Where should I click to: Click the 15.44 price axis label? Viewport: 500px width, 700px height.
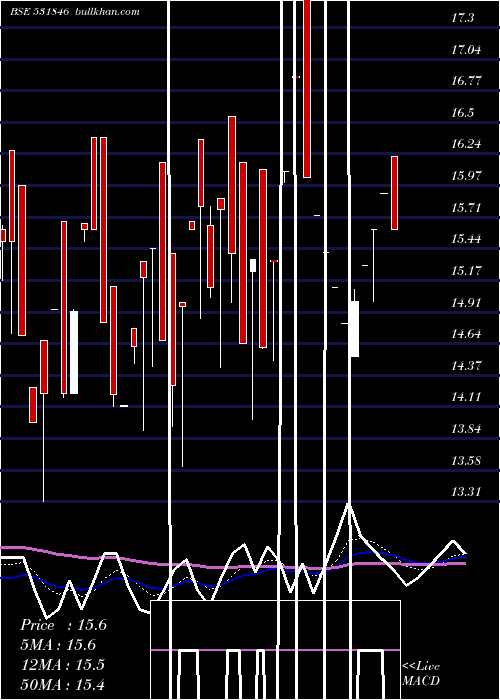click(x=466, y=239)
